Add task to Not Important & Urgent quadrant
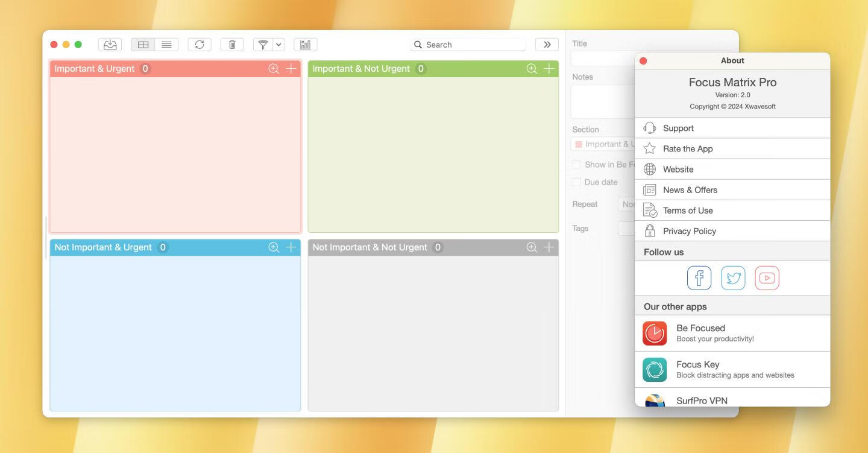Screen dimensions: 868x453 coord(291,247)
